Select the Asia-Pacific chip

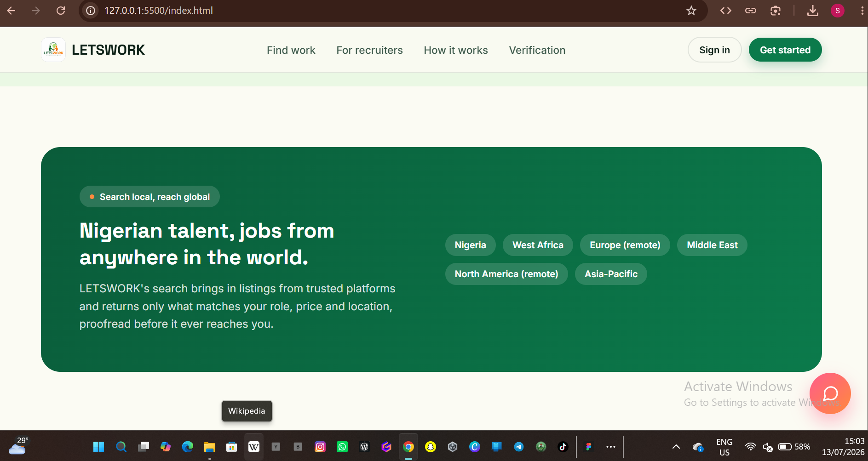click(x=611, y=274)
